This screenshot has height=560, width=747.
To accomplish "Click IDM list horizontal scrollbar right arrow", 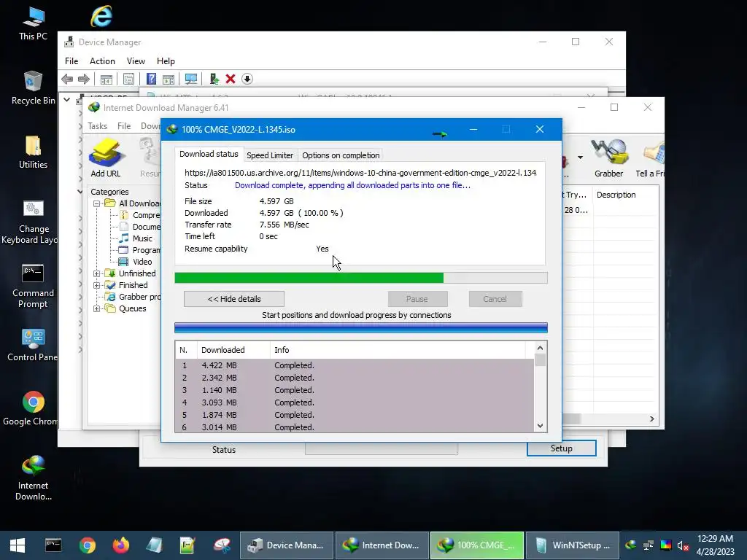I will pyautogui.click(x=651, y=419).
